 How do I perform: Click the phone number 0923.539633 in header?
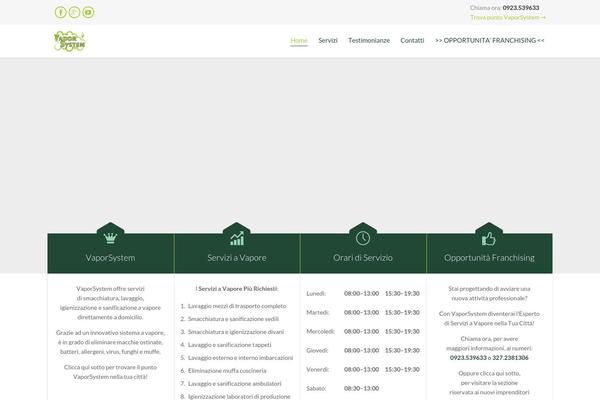pos(521,8)
